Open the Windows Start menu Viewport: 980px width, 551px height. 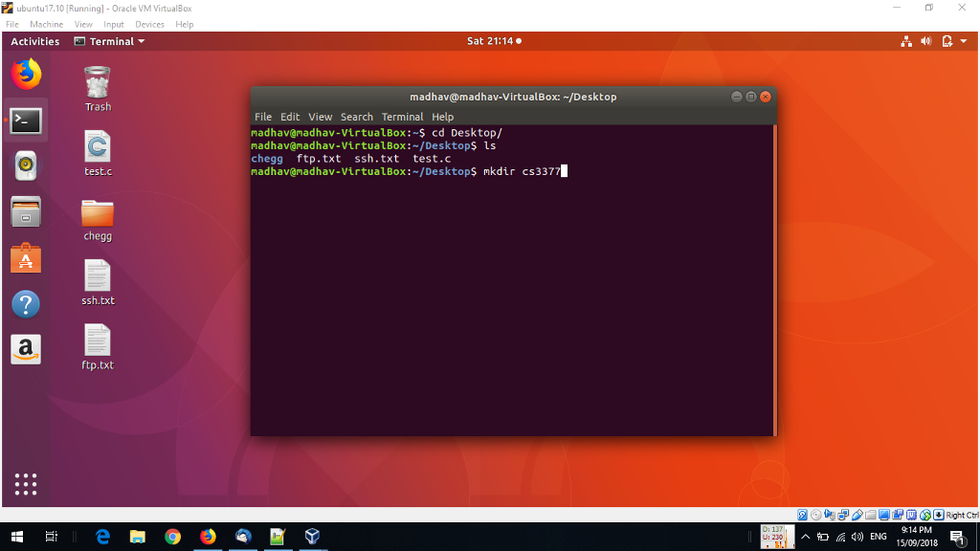coord(17,537)
